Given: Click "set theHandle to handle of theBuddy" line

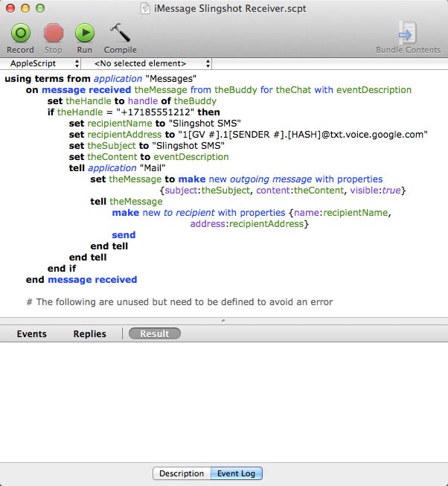Looking at the screenshot, I should pyautogui.click(x=132, y=101).
